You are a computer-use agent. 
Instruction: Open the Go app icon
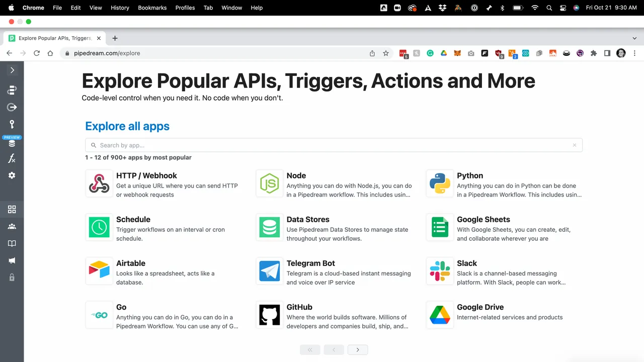point(99,315)
